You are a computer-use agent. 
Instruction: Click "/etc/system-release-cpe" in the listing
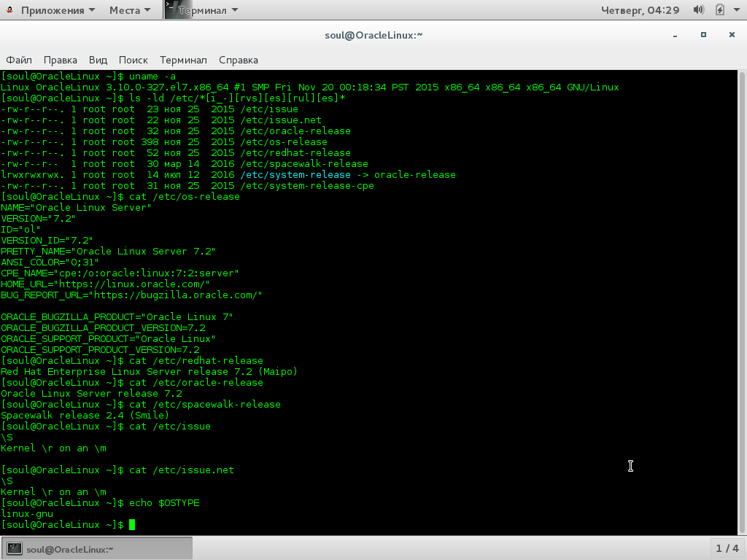click(x=307, y=186)
